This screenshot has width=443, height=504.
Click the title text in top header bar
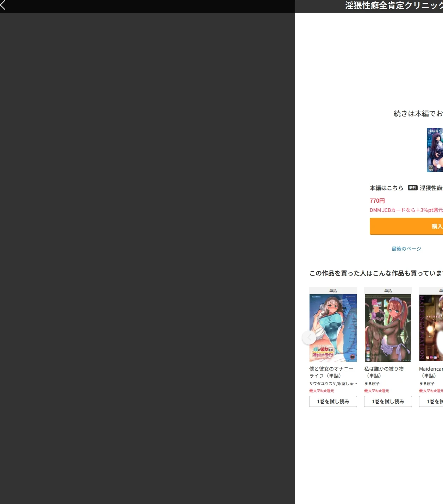(x=394, y=5)
